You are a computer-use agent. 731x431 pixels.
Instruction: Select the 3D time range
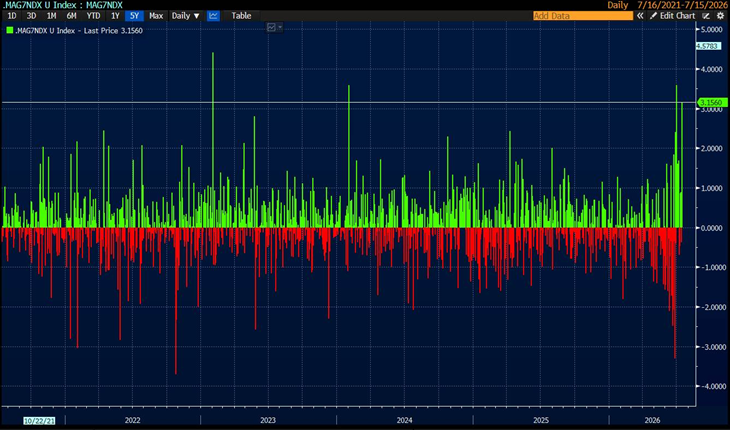point(31,15)
